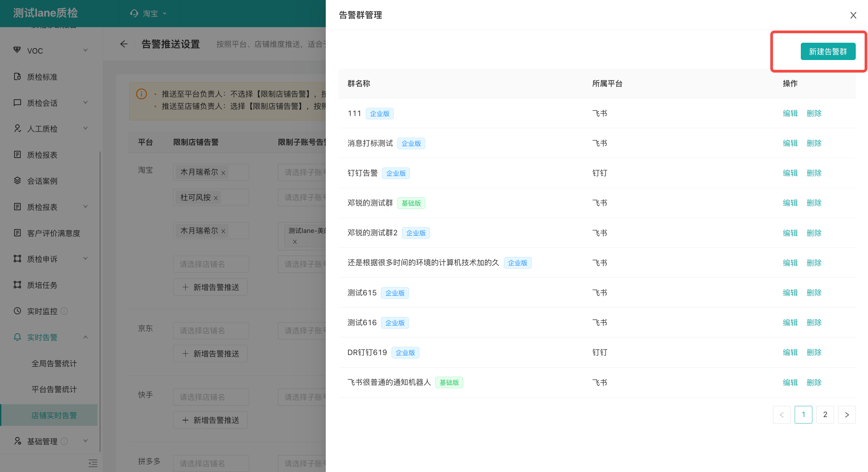Open 平台告警统计 menu item
The image size is (868, 472).
[x=54, y=389]
